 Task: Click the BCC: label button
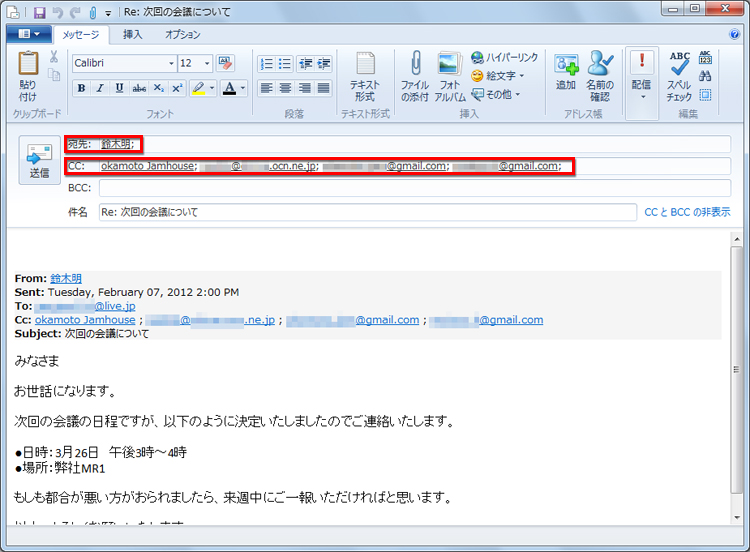click(x=79, y=188)
